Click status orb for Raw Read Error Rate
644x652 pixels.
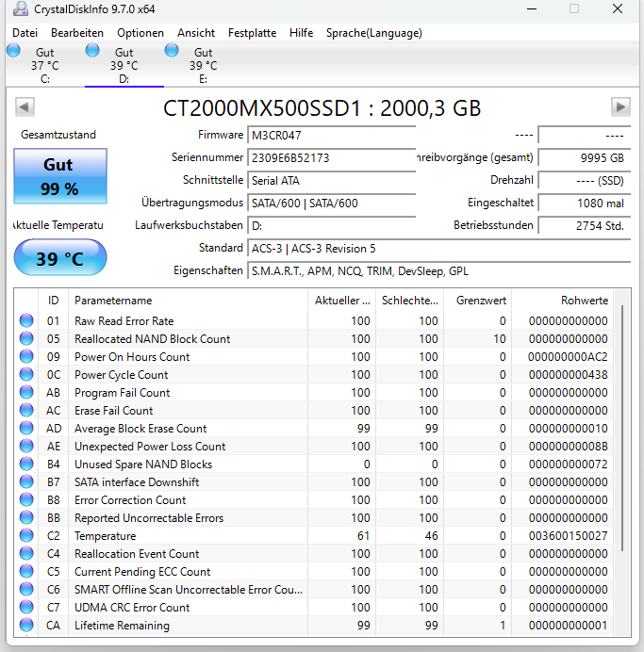[x=26, y=320]
